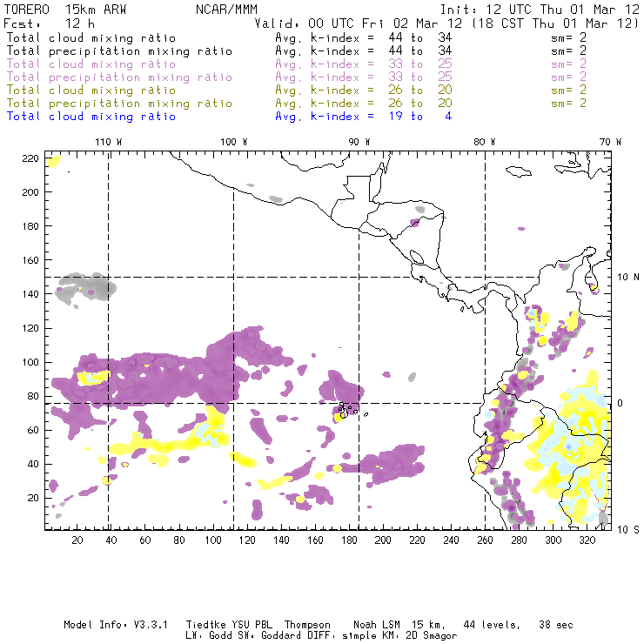The height and width of the screenshot is (644, 644).
Task: Click the purple "Total precipitation mixing ratio" legend row
Action: point(296,77)
